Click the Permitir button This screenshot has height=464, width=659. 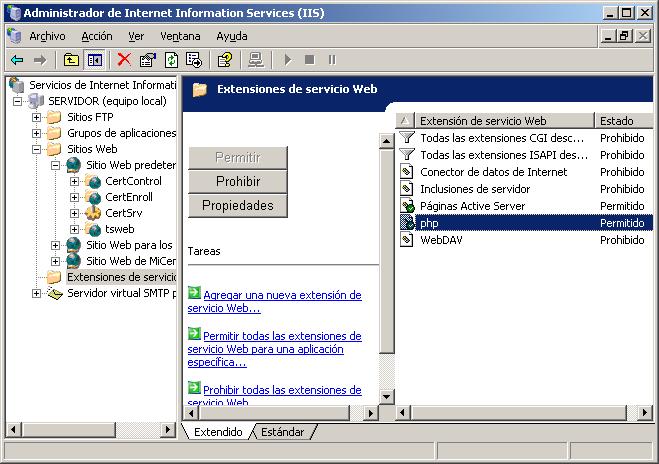238,158
